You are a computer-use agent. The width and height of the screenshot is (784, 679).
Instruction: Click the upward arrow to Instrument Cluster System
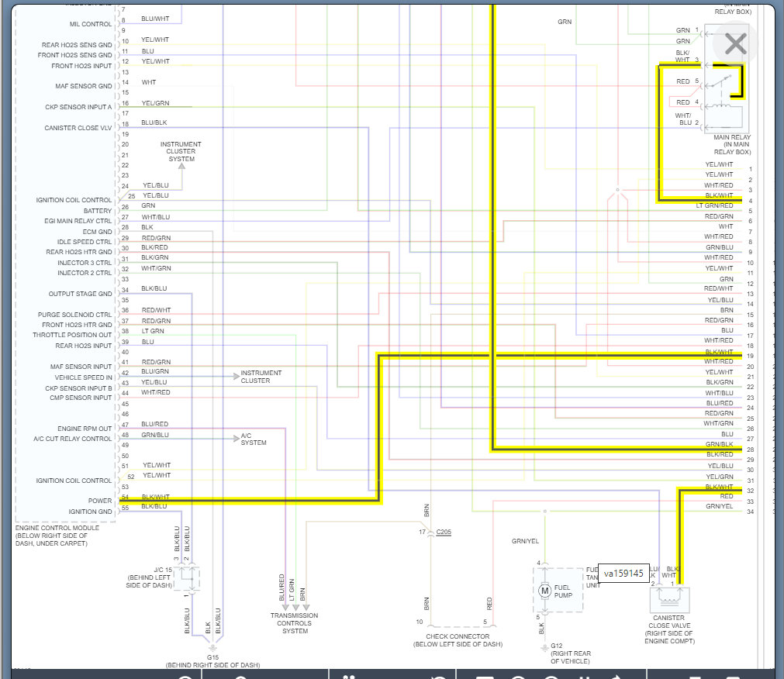182,166
